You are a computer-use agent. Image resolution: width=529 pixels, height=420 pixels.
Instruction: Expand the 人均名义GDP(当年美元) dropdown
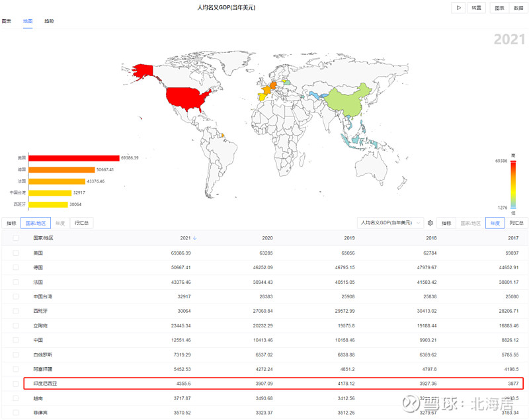pyautogui.click(x=390, y=223)
